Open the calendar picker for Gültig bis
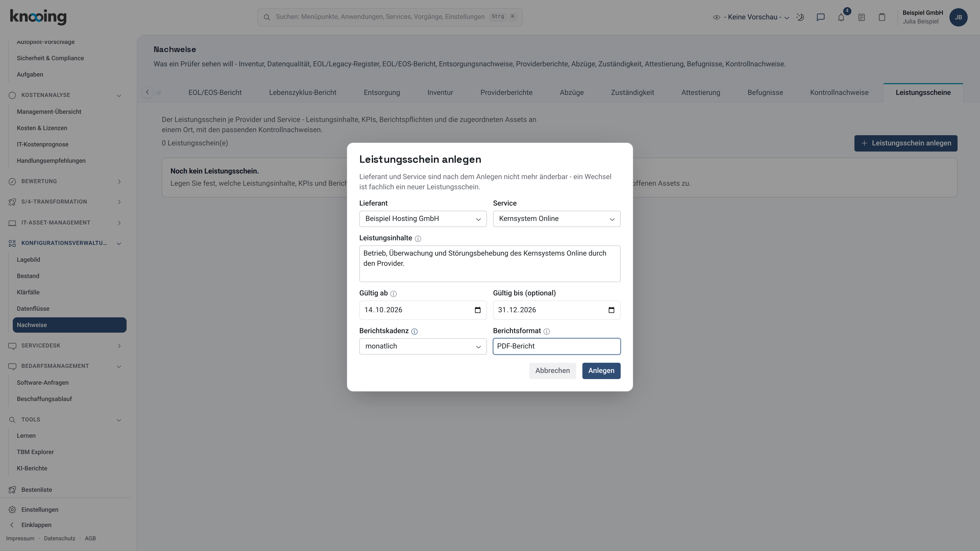 tap(611, 310)
